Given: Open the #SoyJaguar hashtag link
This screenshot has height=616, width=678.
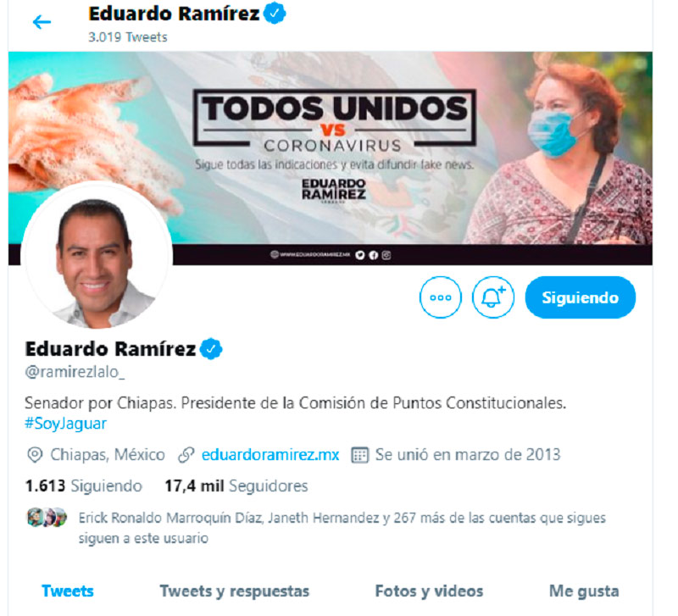Looking at the screenshot, I should click(65, 423).
